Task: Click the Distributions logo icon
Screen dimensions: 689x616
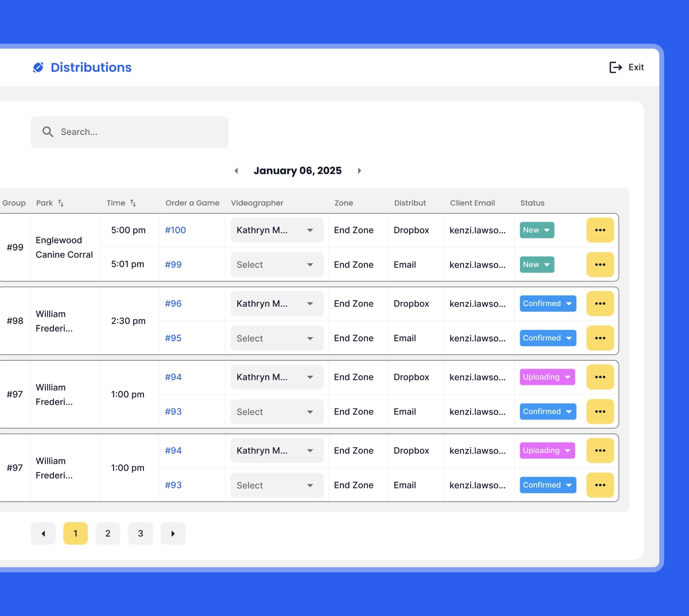Action: tap(38, 67)
